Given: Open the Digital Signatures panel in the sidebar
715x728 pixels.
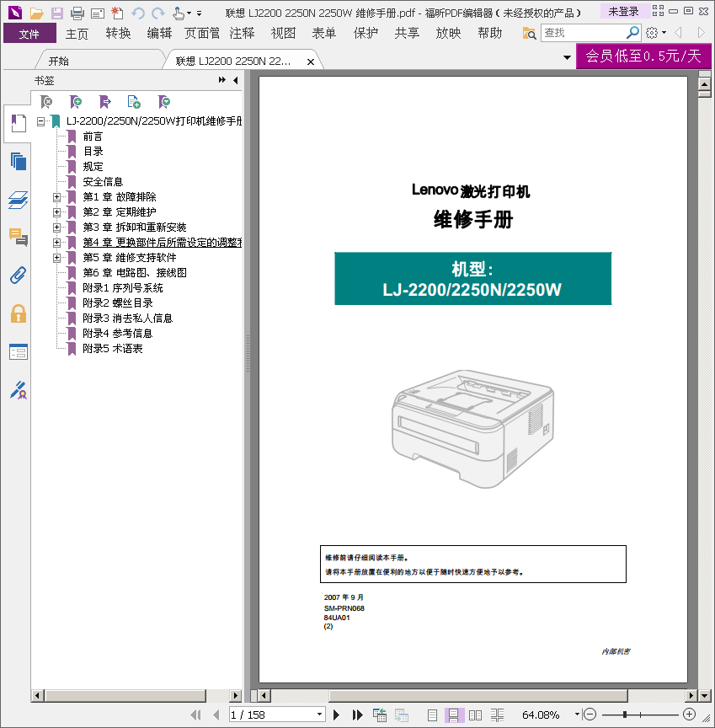Looking at the screenshot, I should [x=19, y=390].
